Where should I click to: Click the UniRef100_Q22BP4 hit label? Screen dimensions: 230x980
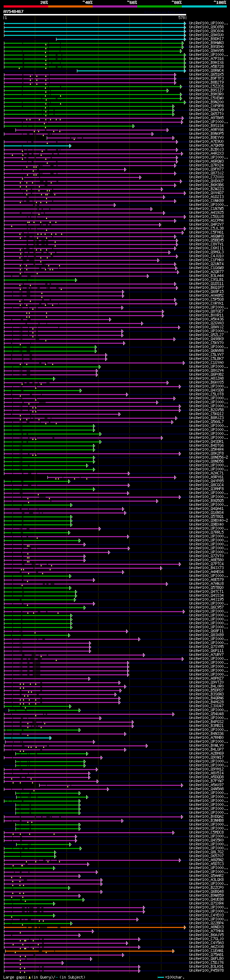click(x=206, y=923)
